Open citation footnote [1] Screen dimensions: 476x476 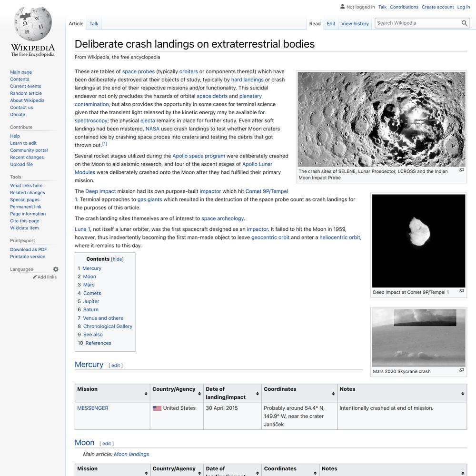point(104,144)
